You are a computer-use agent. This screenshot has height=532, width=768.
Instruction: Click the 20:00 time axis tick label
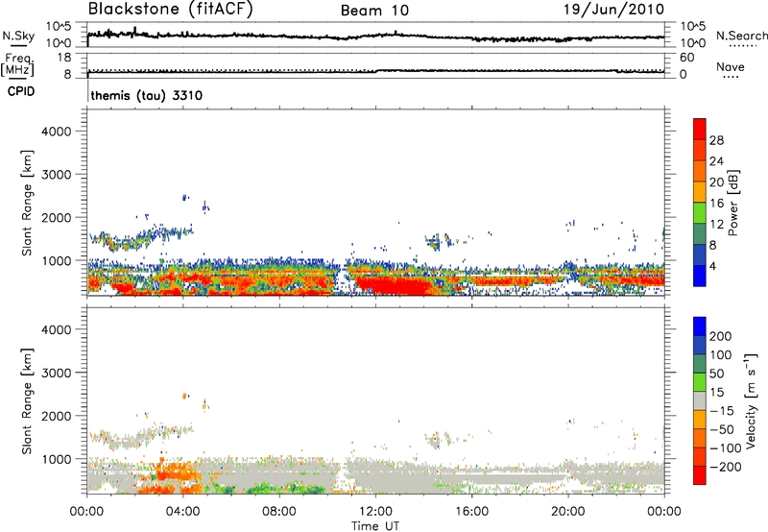[x=568, y=512]
